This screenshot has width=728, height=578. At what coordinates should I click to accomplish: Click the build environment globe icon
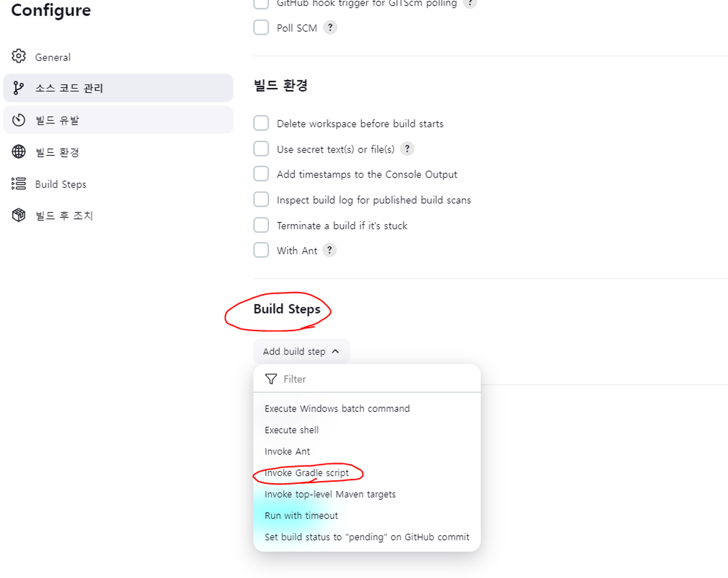tap(19, 152)
